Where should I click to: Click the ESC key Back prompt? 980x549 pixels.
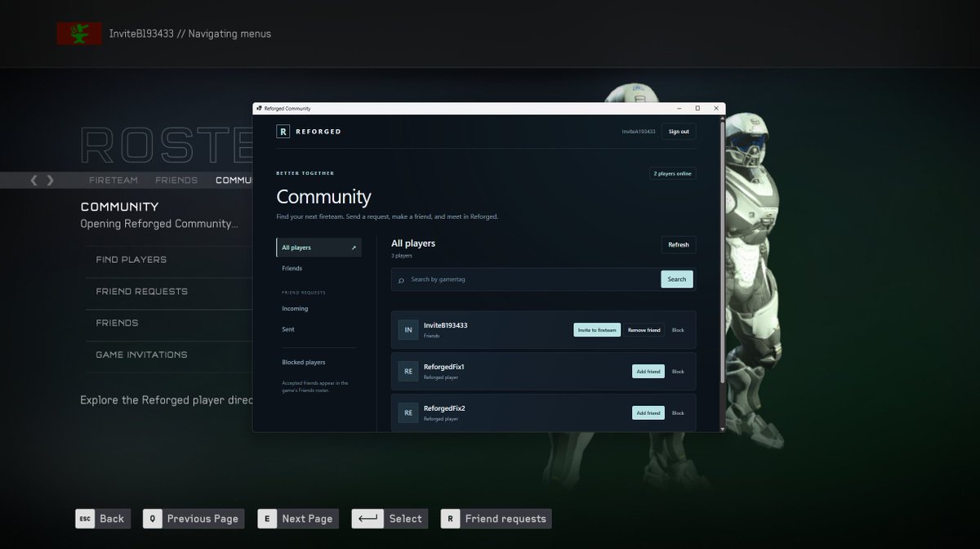coord(102,519)
